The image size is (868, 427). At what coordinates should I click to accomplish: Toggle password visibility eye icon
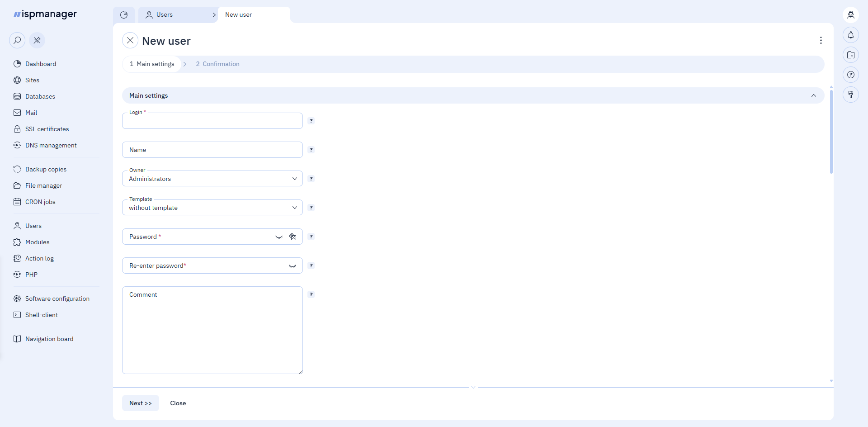[279, 237]
